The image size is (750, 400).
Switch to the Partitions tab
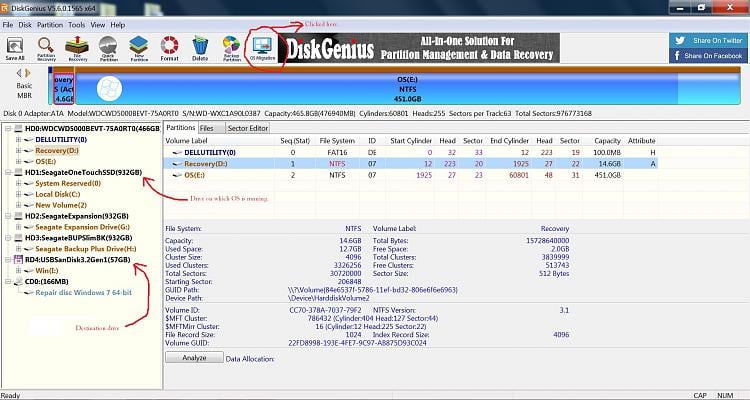(x=181, y=128)
